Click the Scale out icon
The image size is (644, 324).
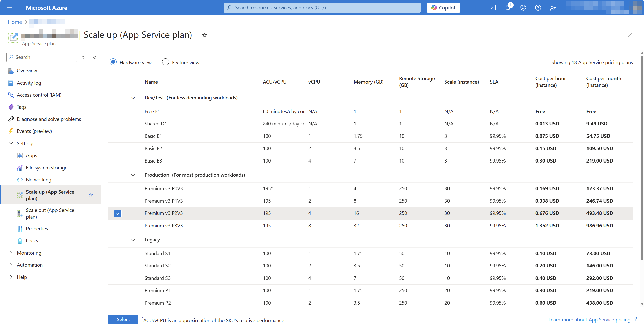pyautogui.click(x=20, y=213)
